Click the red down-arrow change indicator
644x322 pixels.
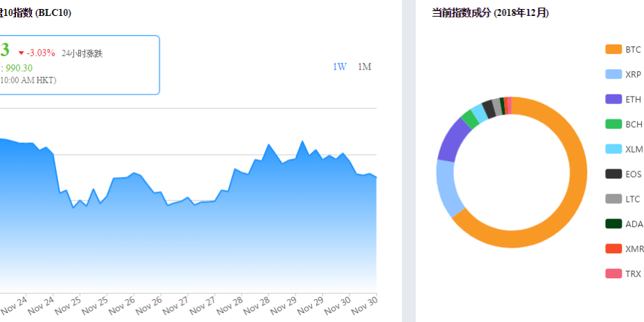pos(21,53)
